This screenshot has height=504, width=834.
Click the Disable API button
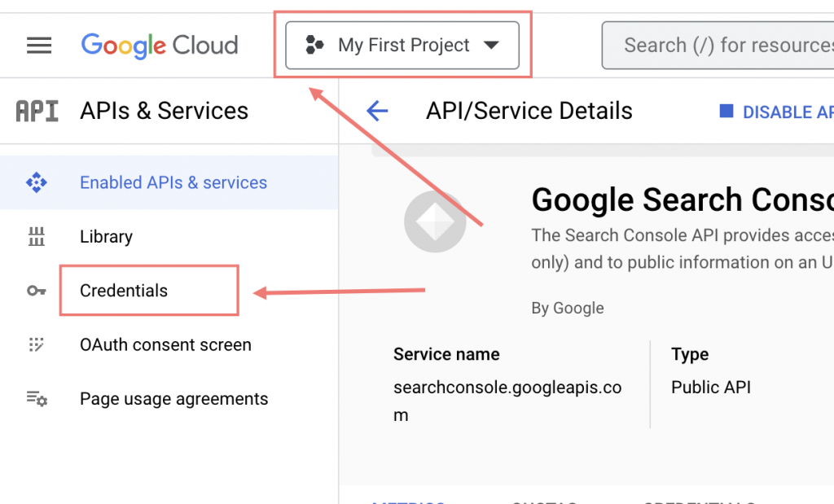[776, 112]
